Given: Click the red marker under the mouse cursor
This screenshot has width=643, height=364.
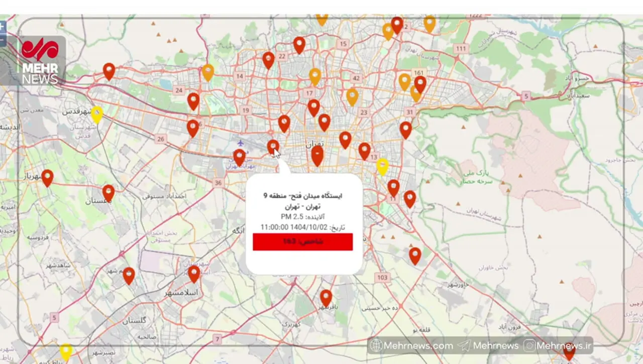Looking at the screenshot, I should click(273, 147).
